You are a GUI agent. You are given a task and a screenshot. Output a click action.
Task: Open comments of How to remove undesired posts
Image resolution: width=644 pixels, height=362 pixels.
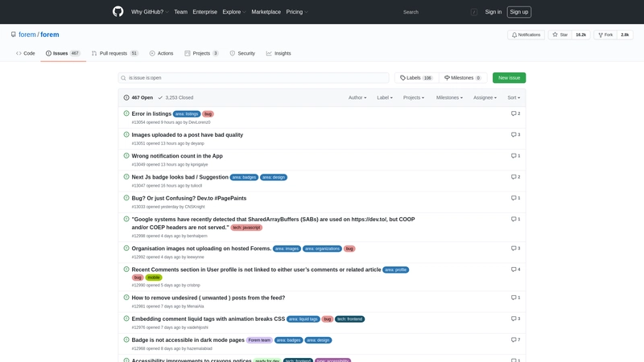(515, 298)
